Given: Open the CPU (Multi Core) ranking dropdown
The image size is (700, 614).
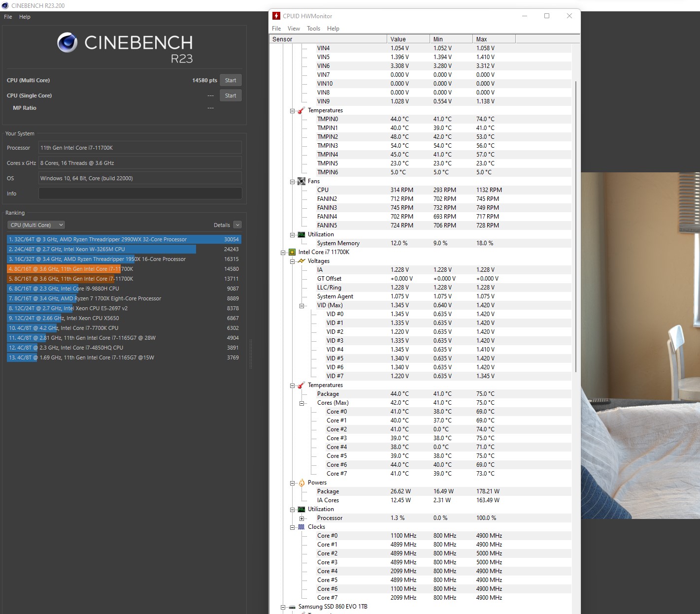Looking at the screenshot, I should (36, 225).
